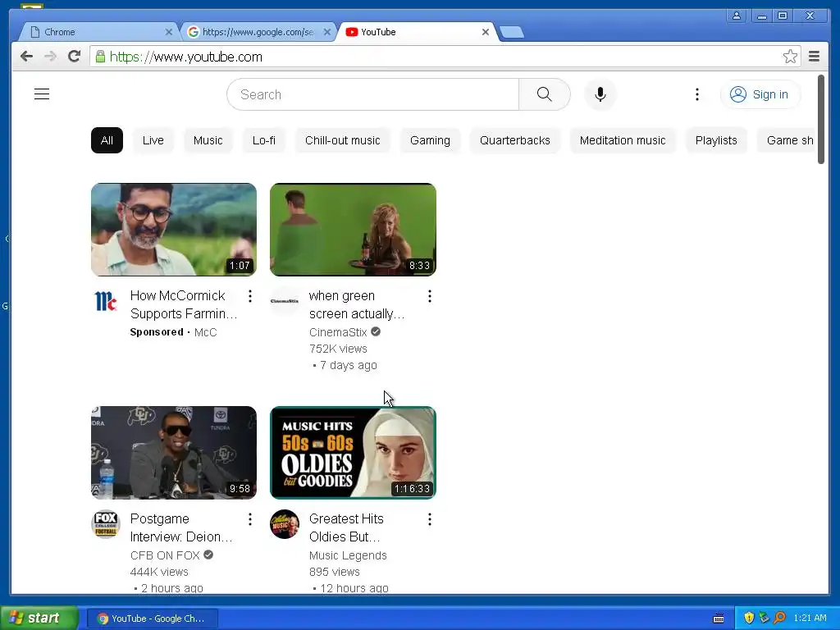The height and width of the screenshot is (630, 840).
Task: Focus the YouTube Search field
Action: 373,94
